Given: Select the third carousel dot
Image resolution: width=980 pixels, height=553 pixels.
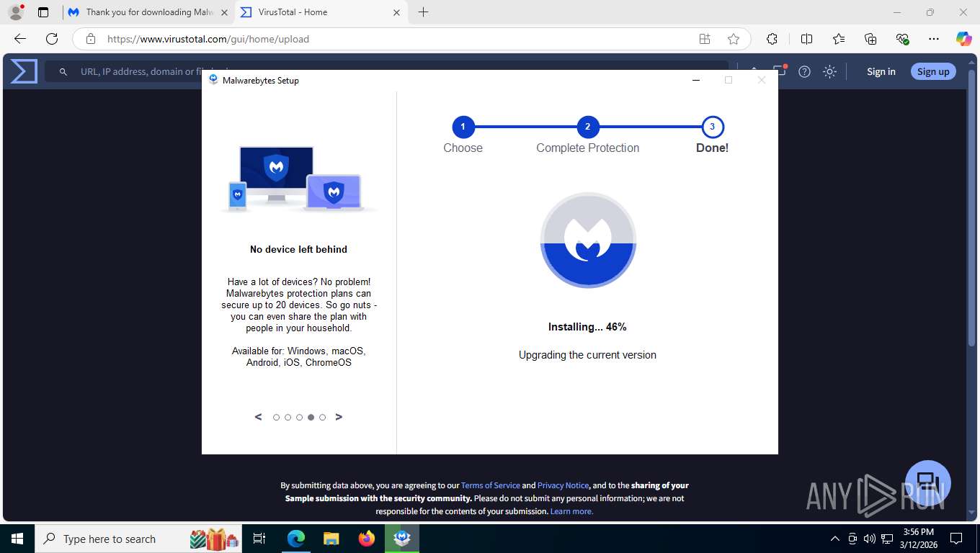Looking at the screenshot, I should point(299,418).
